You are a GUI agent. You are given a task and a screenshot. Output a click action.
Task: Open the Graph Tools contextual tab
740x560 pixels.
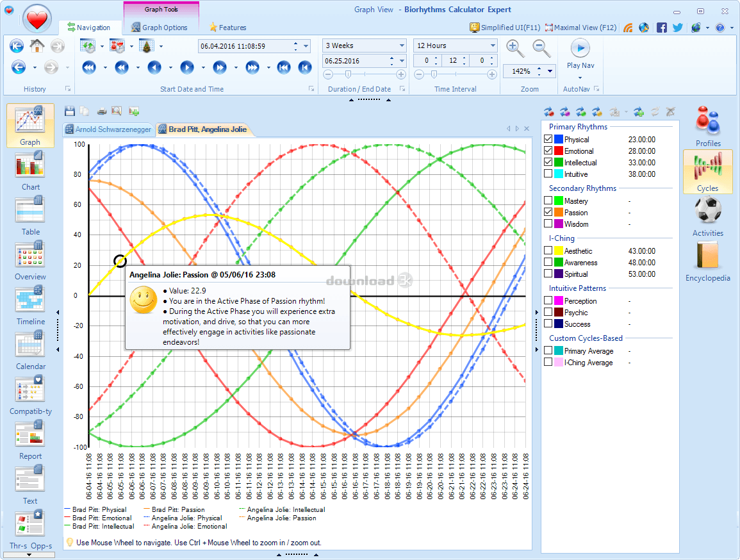[161, 10]
